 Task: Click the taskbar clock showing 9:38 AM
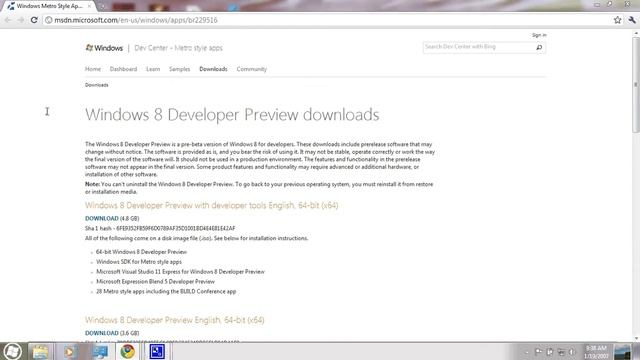[596, 352]
